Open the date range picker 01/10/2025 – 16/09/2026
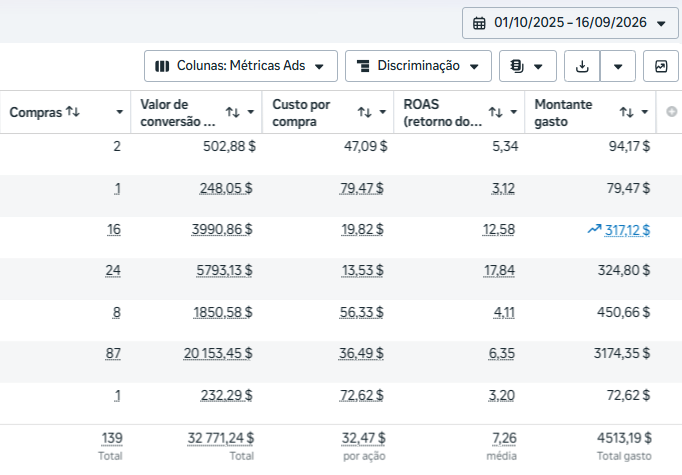Screen dimensions: 682x475 [x=570, y=23]
